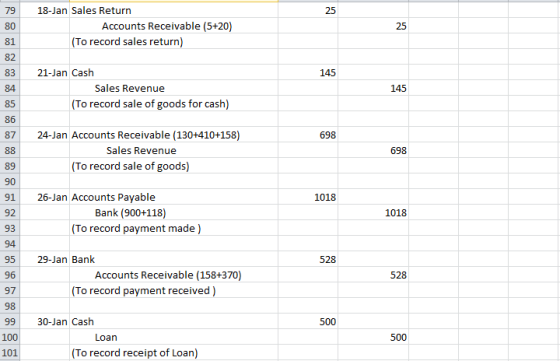Click the Cash cell in row 83
The image size is (560, 361).
pyautogui.click(x=174, y=72)
